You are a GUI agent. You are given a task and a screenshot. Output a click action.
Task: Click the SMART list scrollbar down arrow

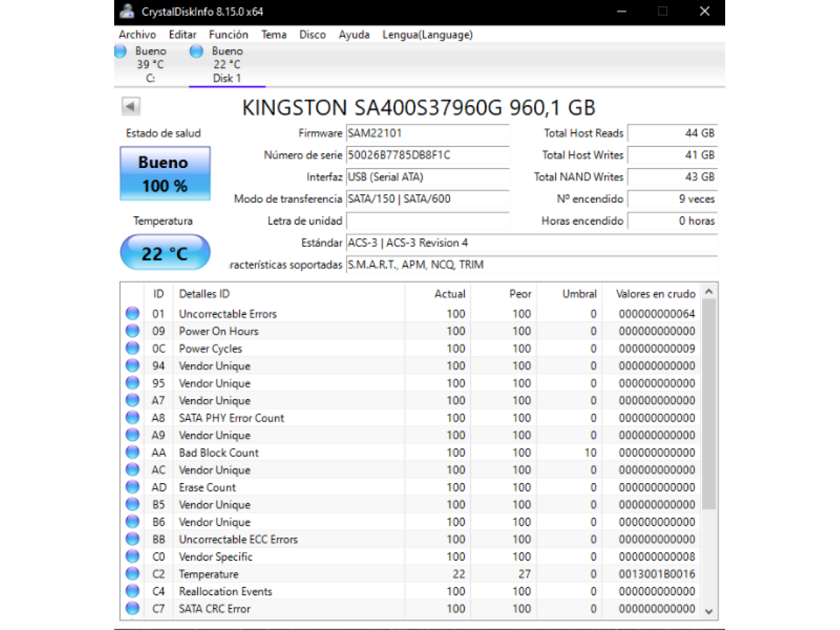pyautogui.click(x=709, y=611)
